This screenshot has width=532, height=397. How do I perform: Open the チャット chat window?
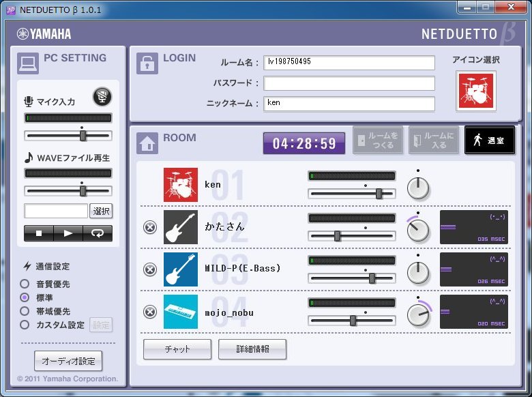tap(177, 349)
